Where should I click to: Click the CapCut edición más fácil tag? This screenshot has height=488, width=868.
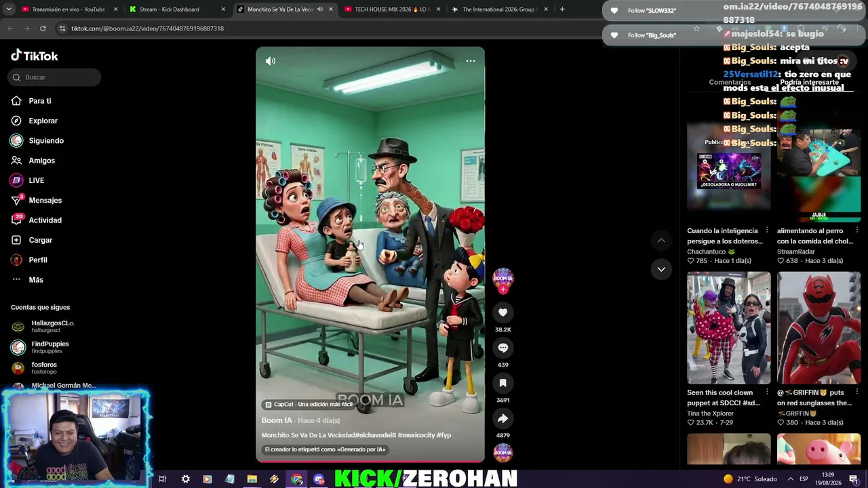309,405
